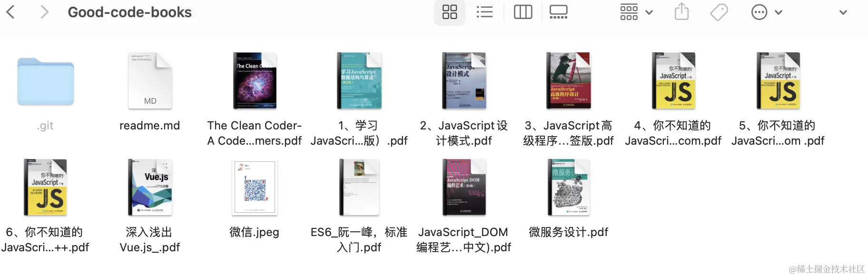Select the 深入浅出 Vue.js PDF icon
The image size is (868, 277).
(x=150, y=188)
